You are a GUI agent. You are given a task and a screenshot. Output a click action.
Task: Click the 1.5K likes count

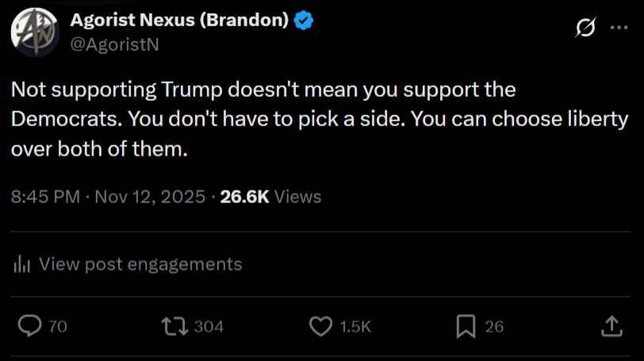[355, 326]
